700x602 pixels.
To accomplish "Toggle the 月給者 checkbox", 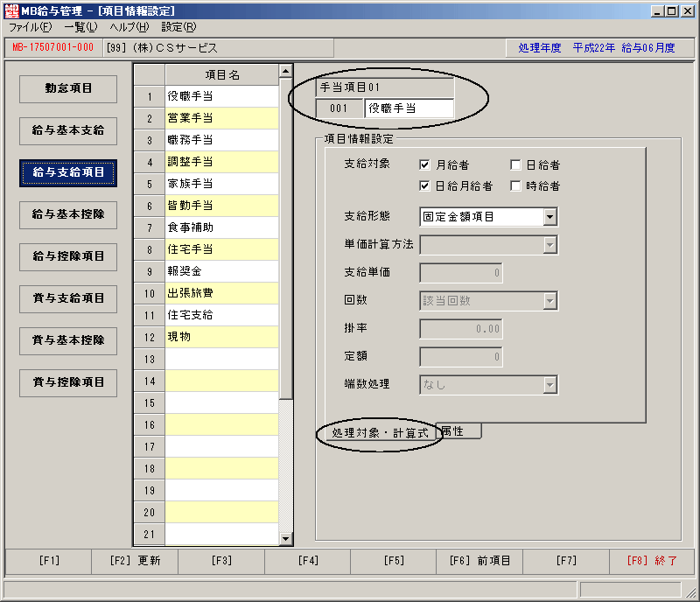I will tap(424, 164).
